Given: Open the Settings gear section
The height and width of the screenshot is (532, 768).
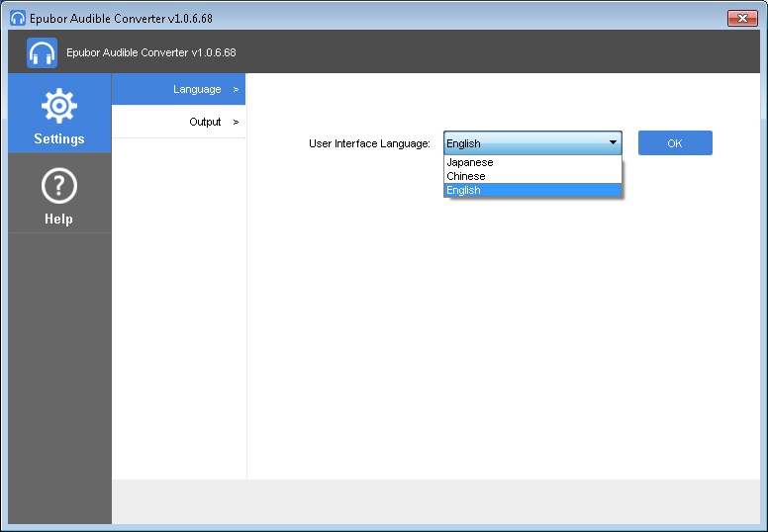Looking at the screenshot, I should [59, 114].
